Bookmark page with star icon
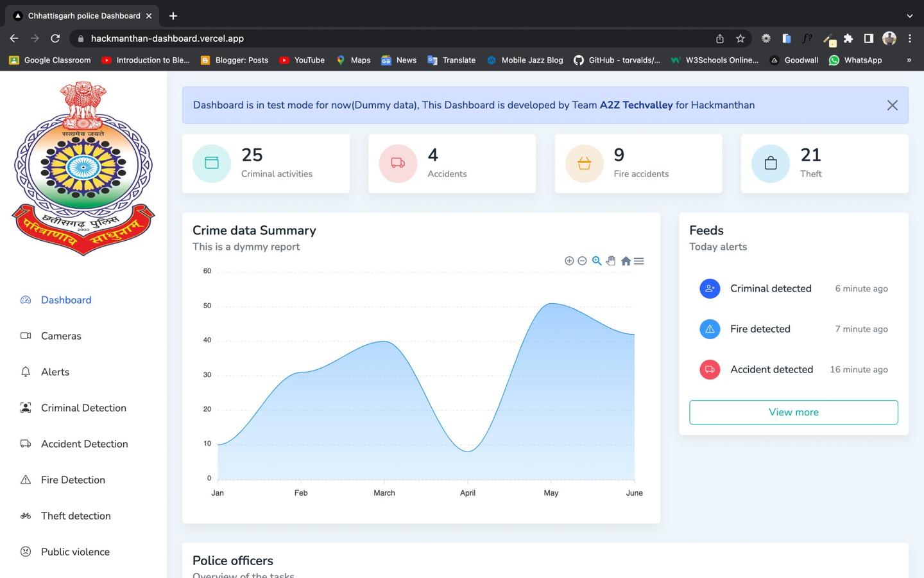924x578 pixels. [x=740, y=39]
